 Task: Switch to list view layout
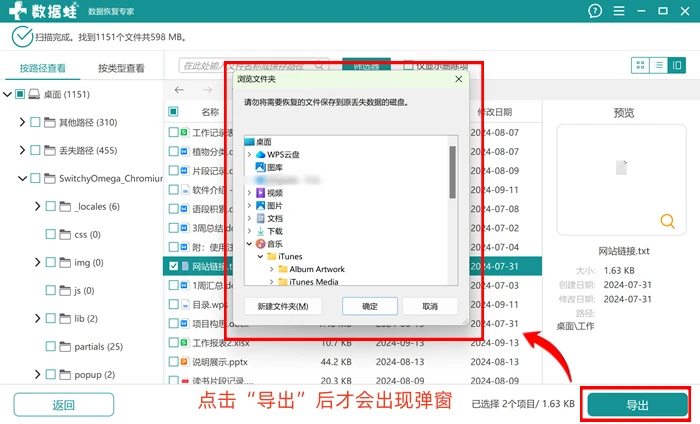coord(658,66)
